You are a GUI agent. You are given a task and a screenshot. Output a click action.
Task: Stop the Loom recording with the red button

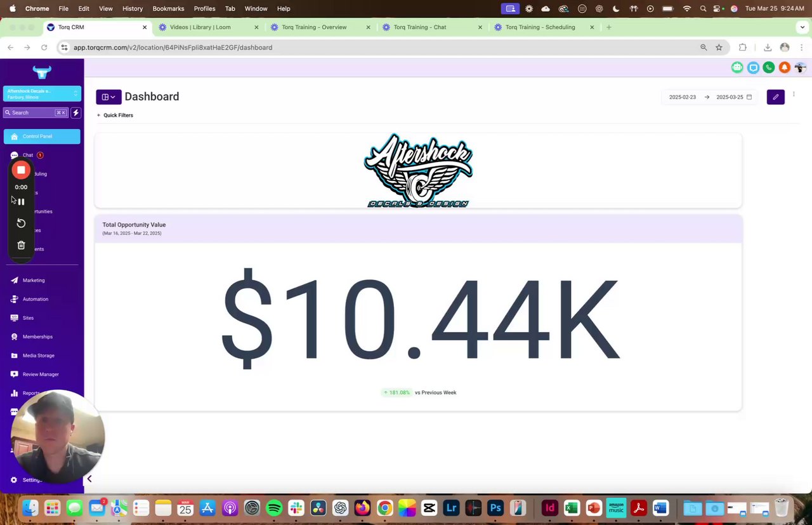point(21,170)
